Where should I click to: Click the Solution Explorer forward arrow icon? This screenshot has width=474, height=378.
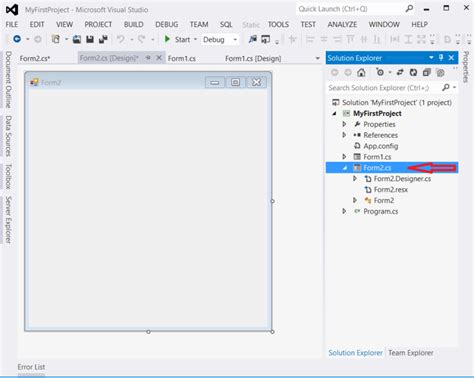tap(348, 72)
